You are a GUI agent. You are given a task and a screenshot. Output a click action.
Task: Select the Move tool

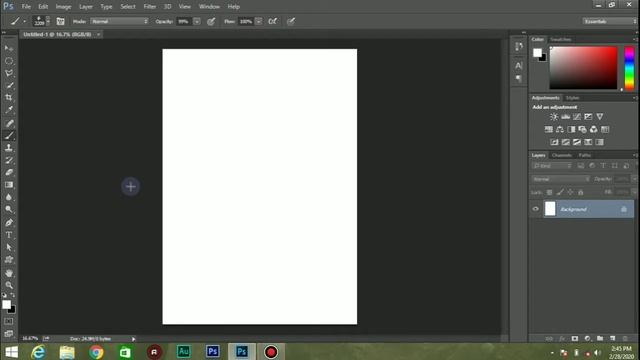[9, 48]
